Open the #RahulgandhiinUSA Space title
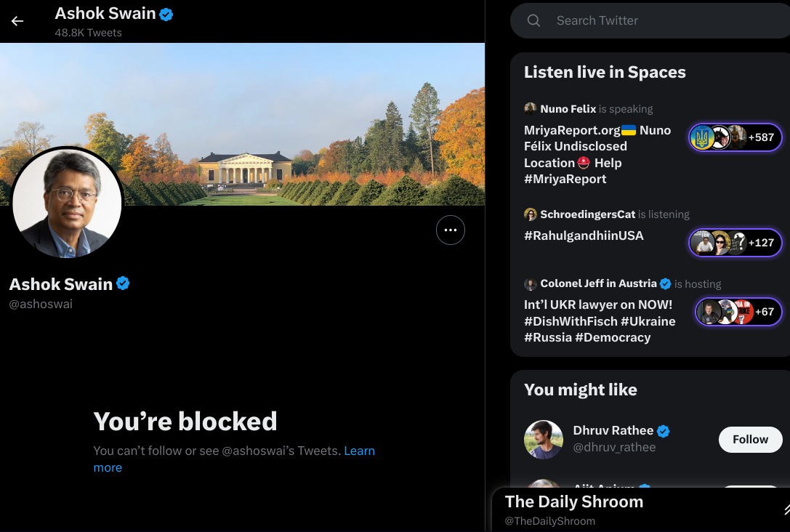Viewport: 790px width, 532px height. point(584,235)
